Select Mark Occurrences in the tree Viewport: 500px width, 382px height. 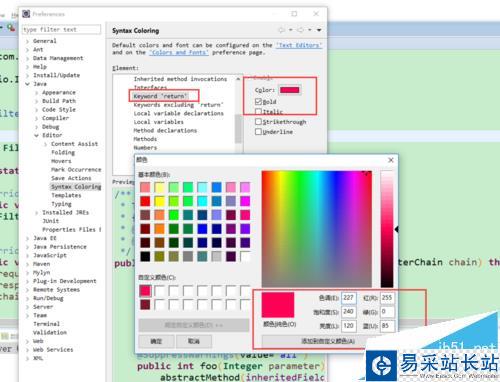click(76, 169)
